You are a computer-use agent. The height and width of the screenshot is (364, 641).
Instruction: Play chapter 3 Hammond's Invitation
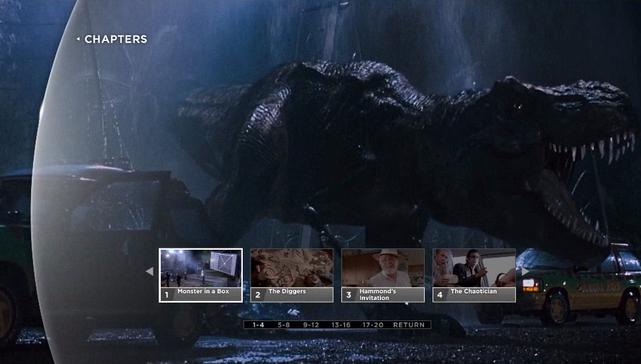tap(383, 275)
